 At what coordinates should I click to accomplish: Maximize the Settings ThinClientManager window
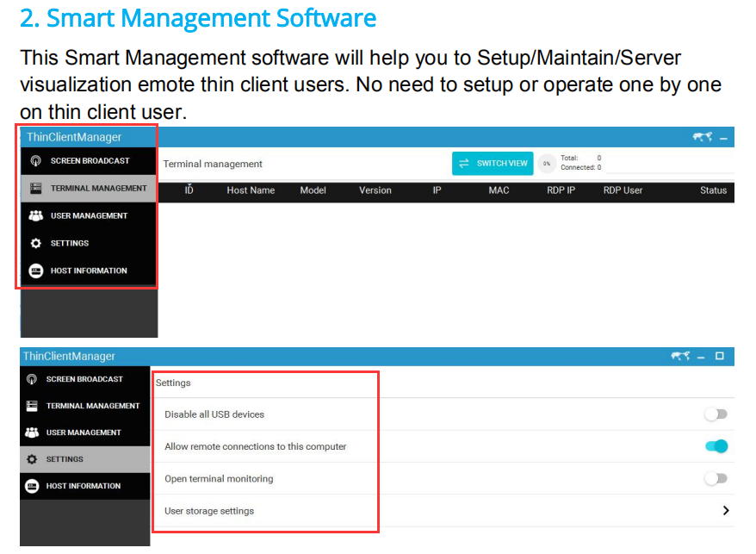click(x=720, y=357)
